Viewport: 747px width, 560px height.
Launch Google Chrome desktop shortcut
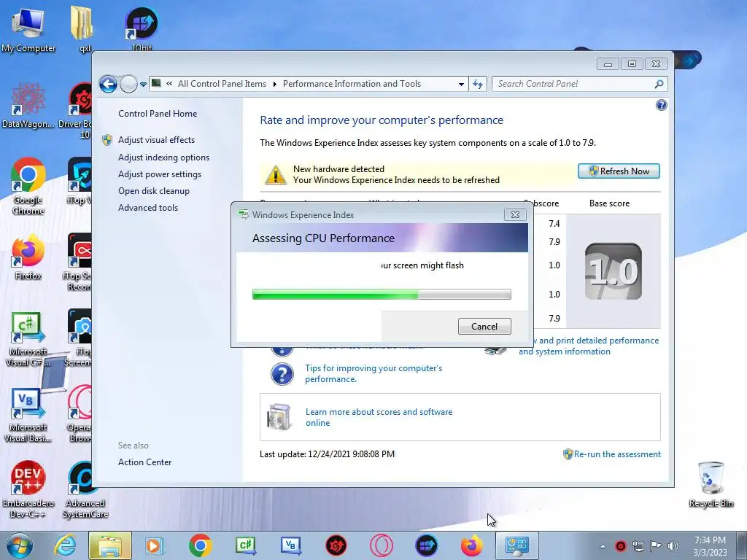(28, 186)
